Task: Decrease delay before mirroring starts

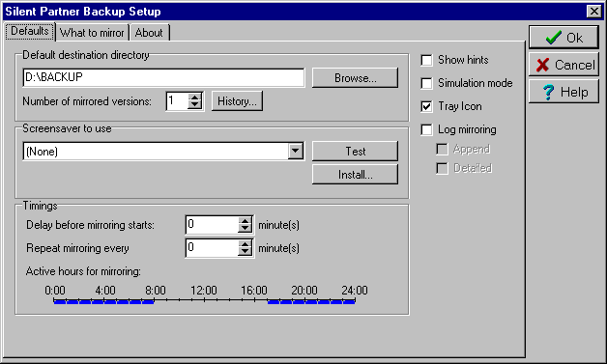Action: click(245, 229)
